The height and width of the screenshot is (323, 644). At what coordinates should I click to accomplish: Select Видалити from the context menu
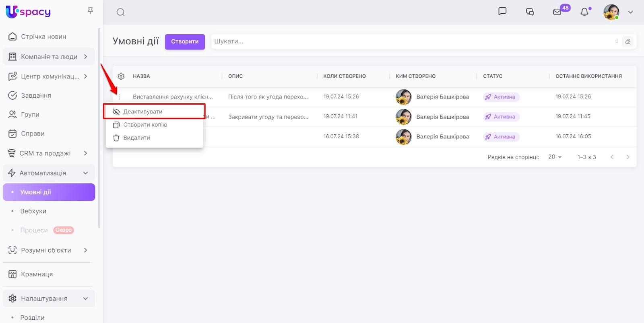point(136,138)
